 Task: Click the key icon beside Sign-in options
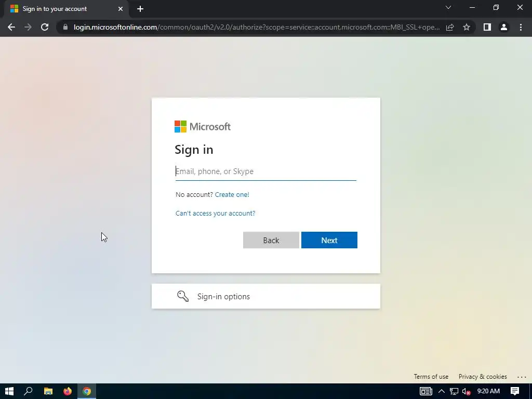(x=183, y=296)
